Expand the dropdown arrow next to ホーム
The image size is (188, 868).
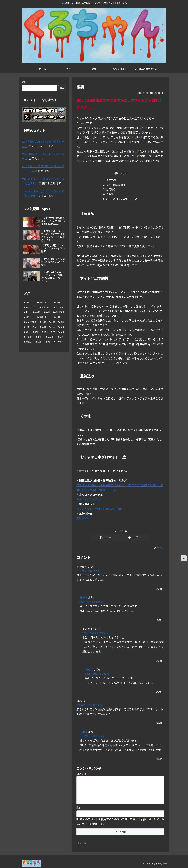[54, 69]
